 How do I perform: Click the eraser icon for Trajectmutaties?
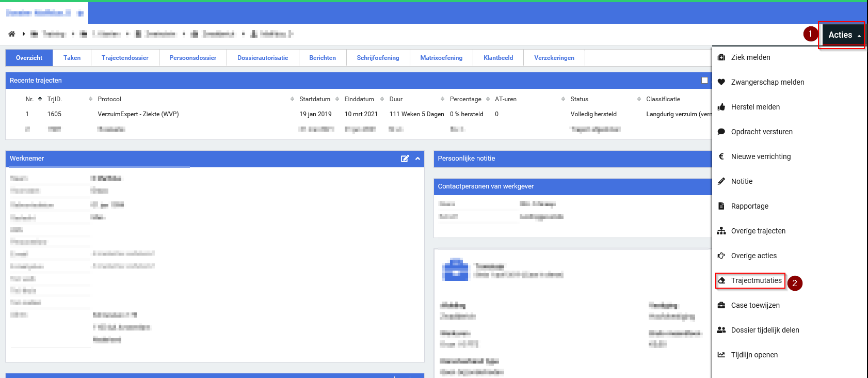721,280
